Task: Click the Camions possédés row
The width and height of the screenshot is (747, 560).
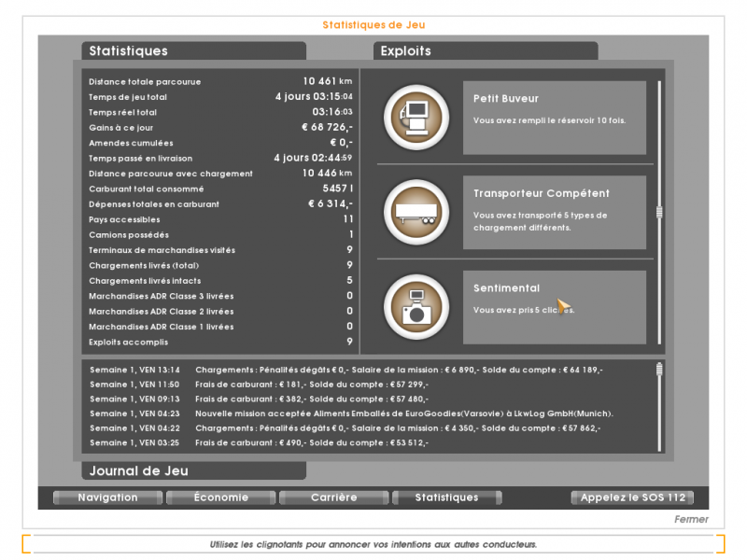Action: [x=220, y=235]
